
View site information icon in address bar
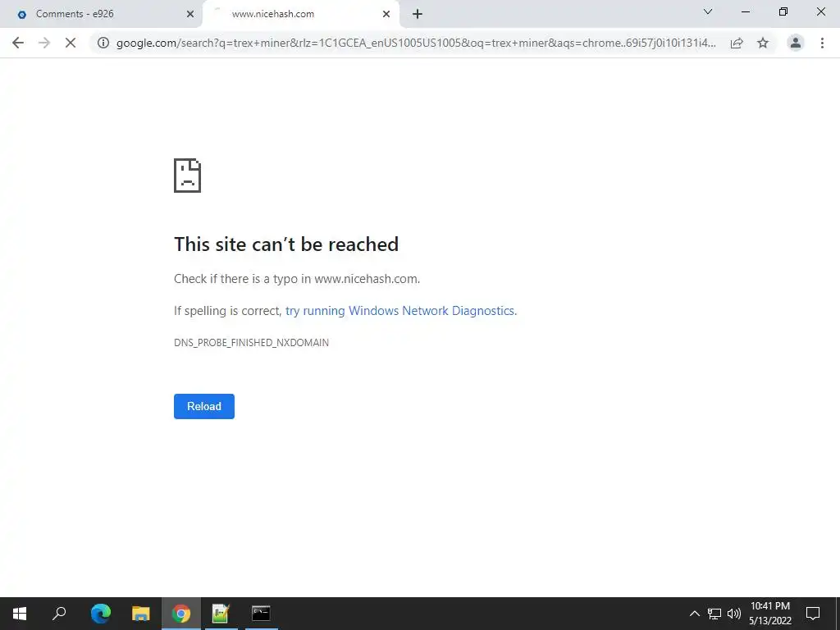(103, 43)
